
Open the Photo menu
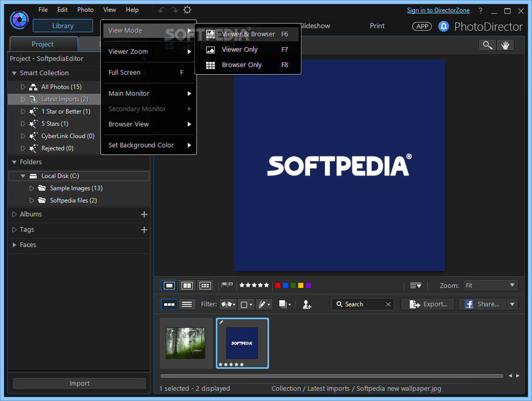tap(85, 10)
